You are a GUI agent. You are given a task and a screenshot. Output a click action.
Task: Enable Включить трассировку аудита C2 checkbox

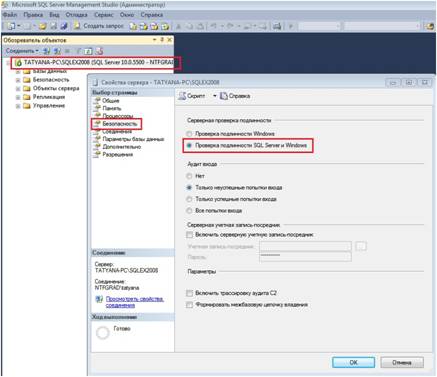click(x=189, y=293)
